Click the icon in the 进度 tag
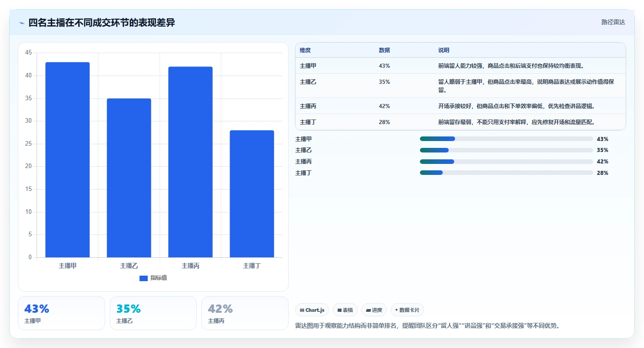The width and height of the screenshot is (644, 348). point(368,310)
